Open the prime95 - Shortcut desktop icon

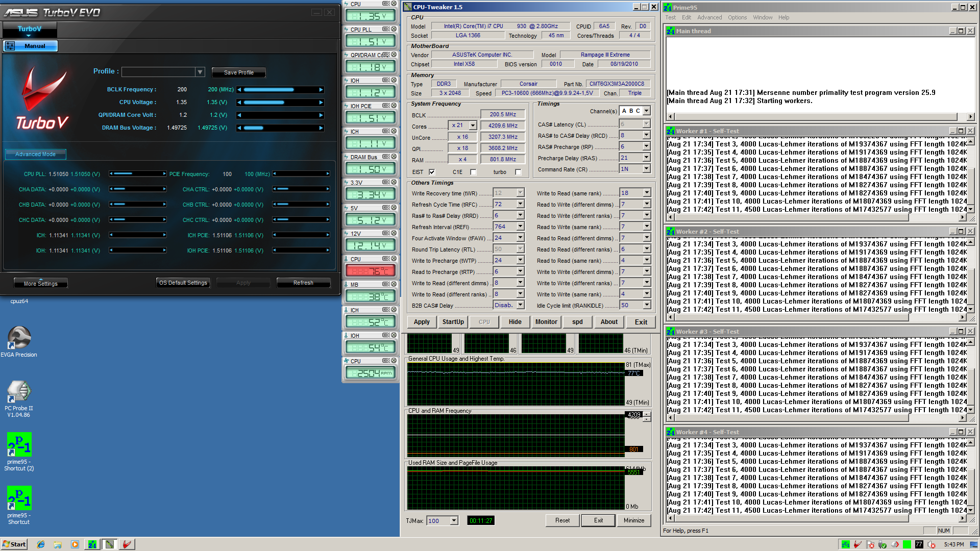tap(19, 505)
